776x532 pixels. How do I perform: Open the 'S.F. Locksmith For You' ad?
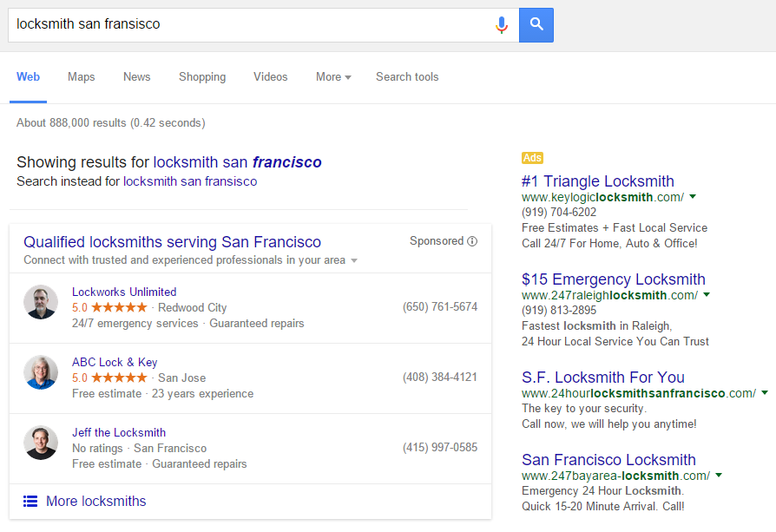(603, 378)
